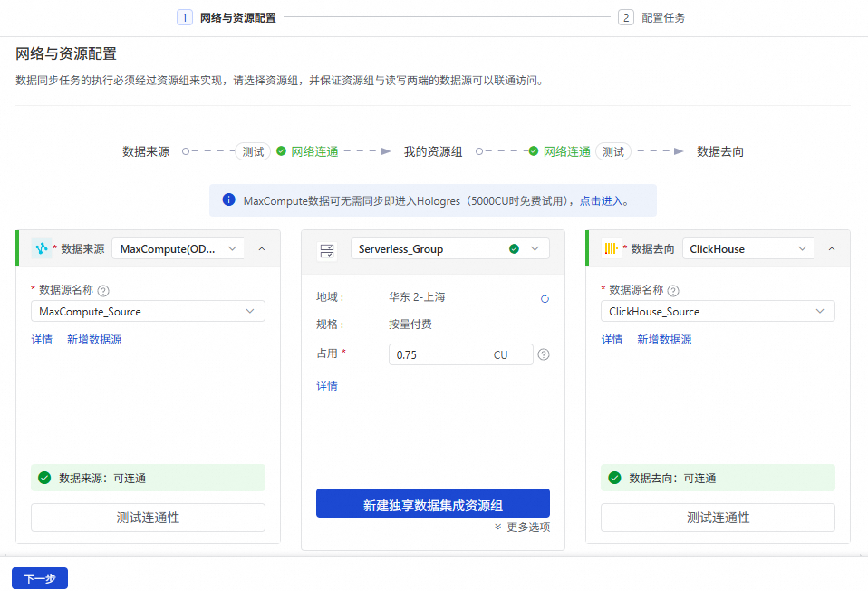Open 详情 link in resource group panel
868x591 pixels.
326,385
